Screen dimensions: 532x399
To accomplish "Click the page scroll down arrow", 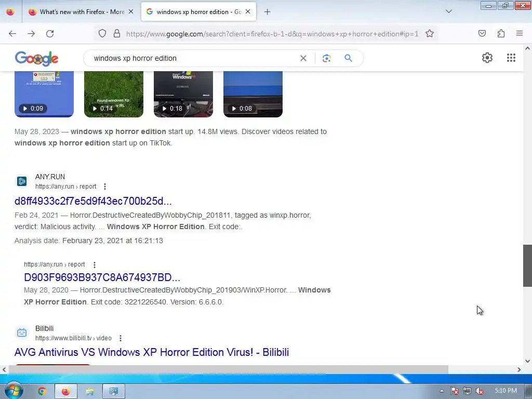I will 527,361.
